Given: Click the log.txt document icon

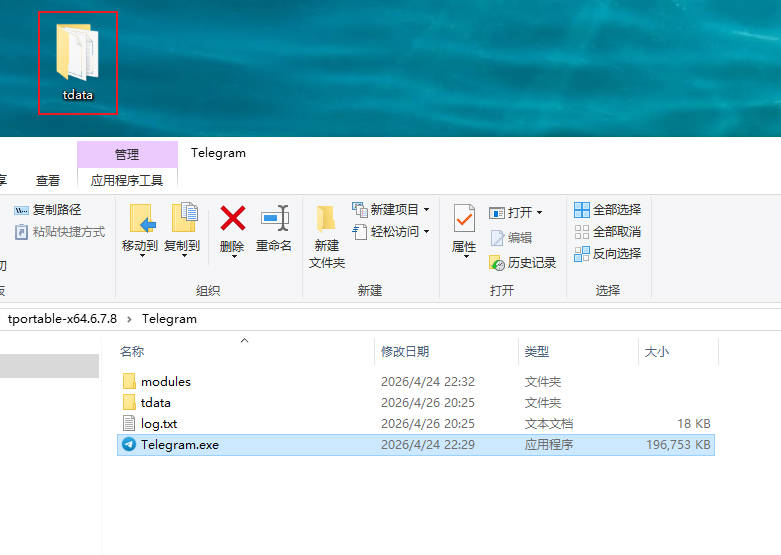Looking at the screenshot, I should pyautogui.click(x=129, y=423).
